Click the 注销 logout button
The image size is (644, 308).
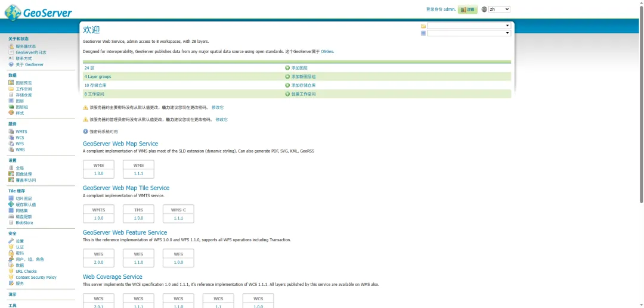tap(467, 10)
